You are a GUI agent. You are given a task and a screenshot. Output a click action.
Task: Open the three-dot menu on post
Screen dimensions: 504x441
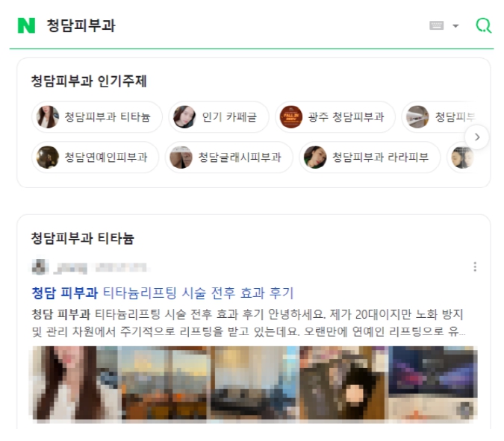click(475, 266)
